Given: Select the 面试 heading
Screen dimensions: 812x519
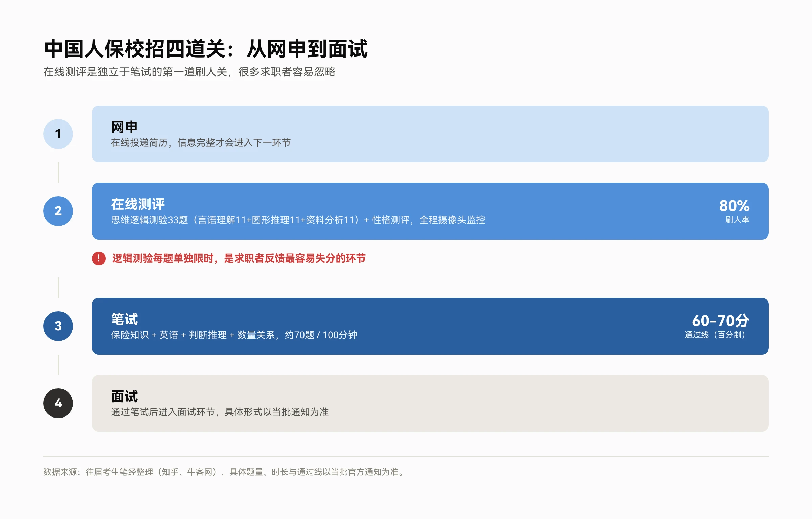Looking at the screenshot, I should (x=124, y=397).
